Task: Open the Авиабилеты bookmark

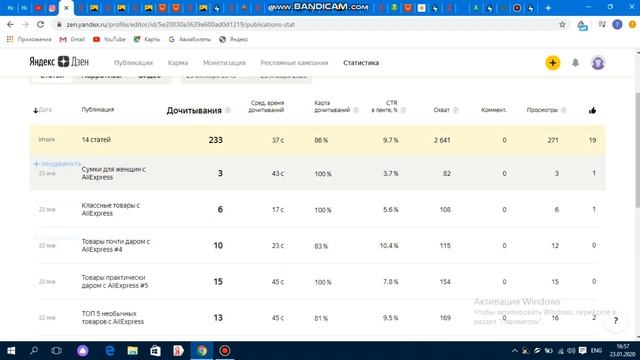Action: (190, 39)
